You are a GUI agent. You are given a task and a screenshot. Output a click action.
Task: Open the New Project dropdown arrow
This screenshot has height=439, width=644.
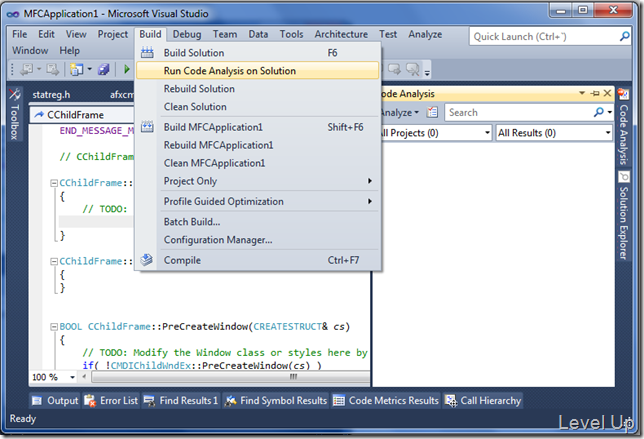tap(89, 69)
